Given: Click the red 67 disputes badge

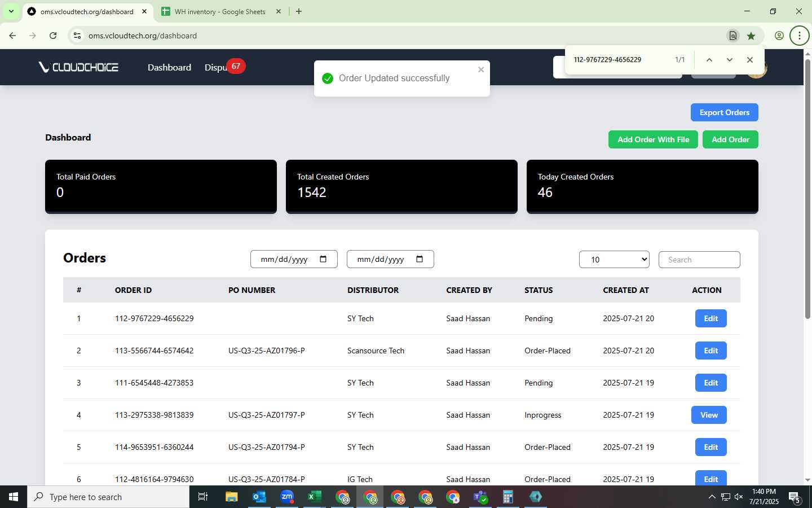Looking at the screenshot, I should pyautogui.click(x=236, y=66).
